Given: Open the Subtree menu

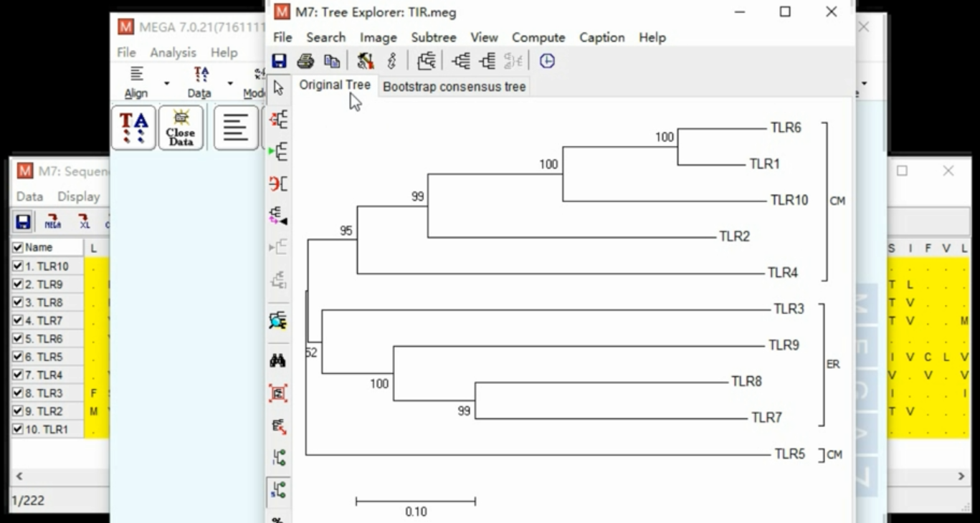Looking at the screenshot, I should click(x=433, y=37).
